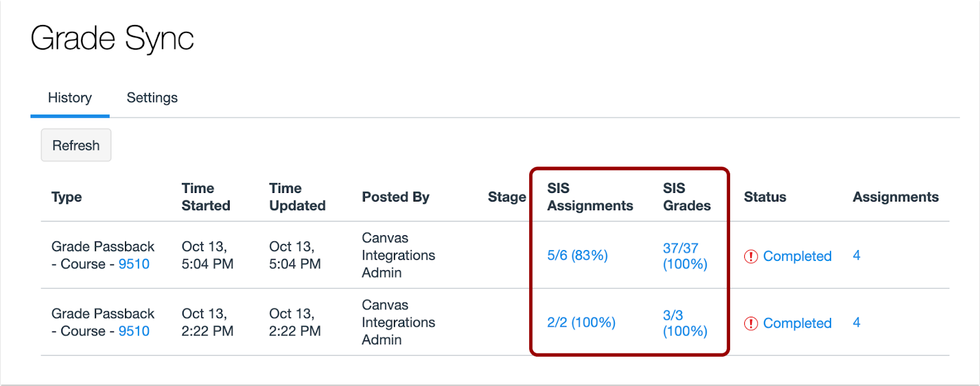View 3/3 (100%) SIS Grades details
The height and width of the screenshot is (386, 980).
[x=684, y=323]
